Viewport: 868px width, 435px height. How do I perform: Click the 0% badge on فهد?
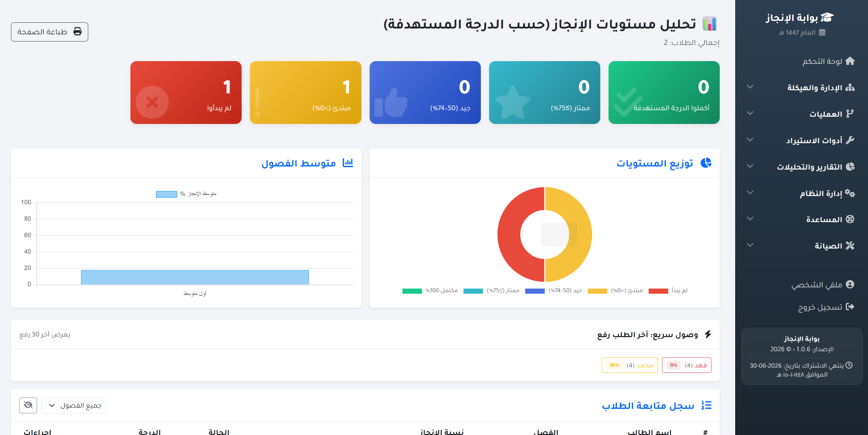point(674,365)
